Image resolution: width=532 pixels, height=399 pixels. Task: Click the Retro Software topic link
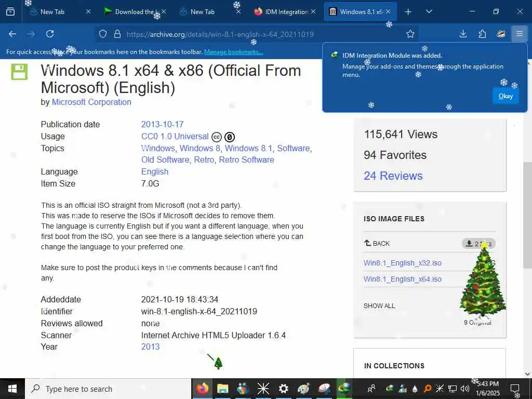[246, 160]
